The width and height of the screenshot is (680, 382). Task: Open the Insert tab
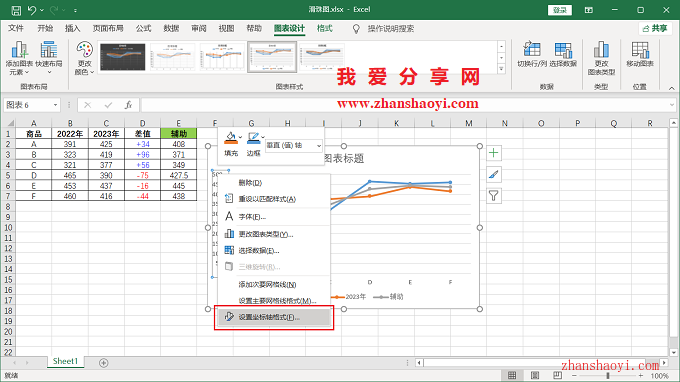click(x=72, y=29)
